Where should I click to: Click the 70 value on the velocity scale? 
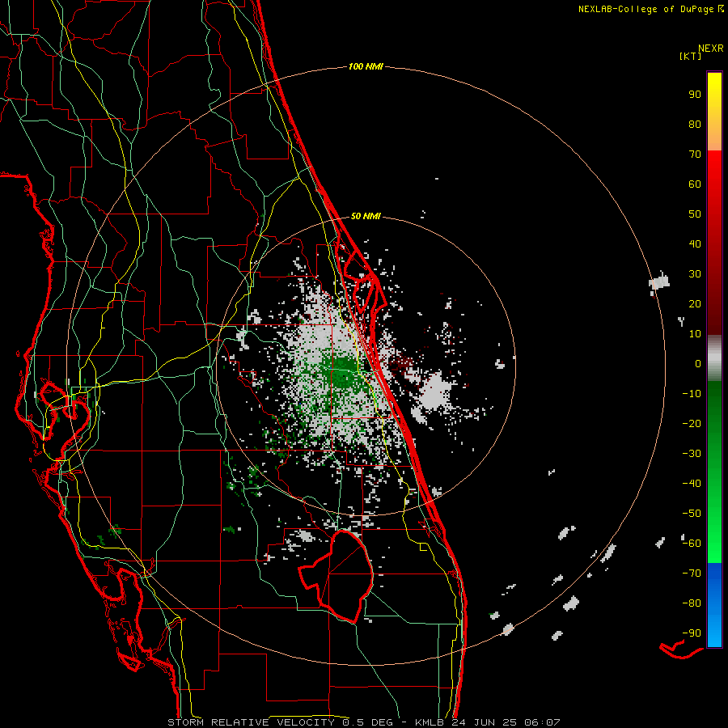click(x=695, y=154)
